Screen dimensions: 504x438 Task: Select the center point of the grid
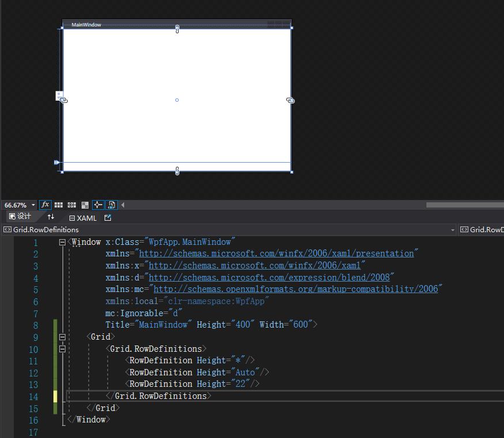(177, 100)
